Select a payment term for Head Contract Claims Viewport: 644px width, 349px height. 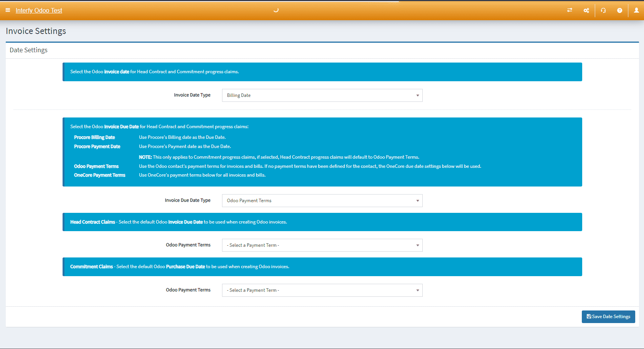coord(322,245)
